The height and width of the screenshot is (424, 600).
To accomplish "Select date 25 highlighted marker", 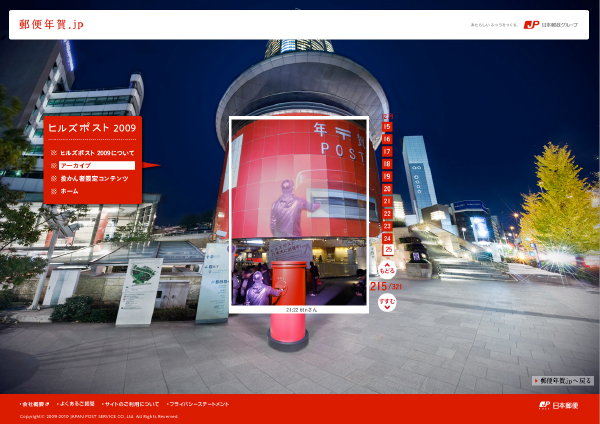I will click(x=387, y=250).
